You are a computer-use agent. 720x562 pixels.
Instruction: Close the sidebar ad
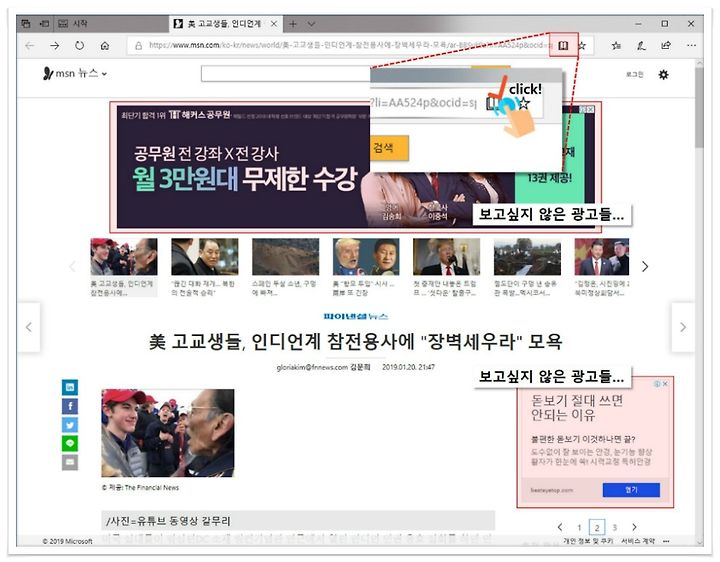coord(665,384)
